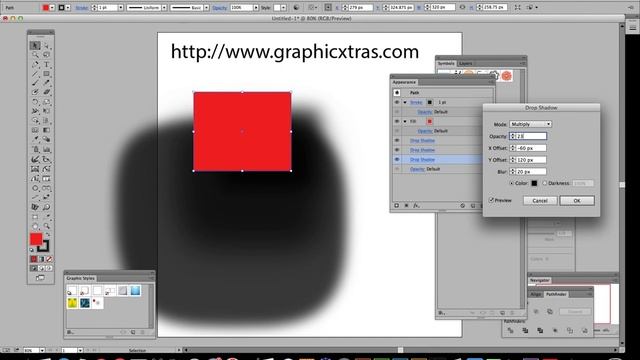Collapse the Stroke row disclosure triangle
Image resolution: width=640 pixels, height=360 pixels.
405,102
